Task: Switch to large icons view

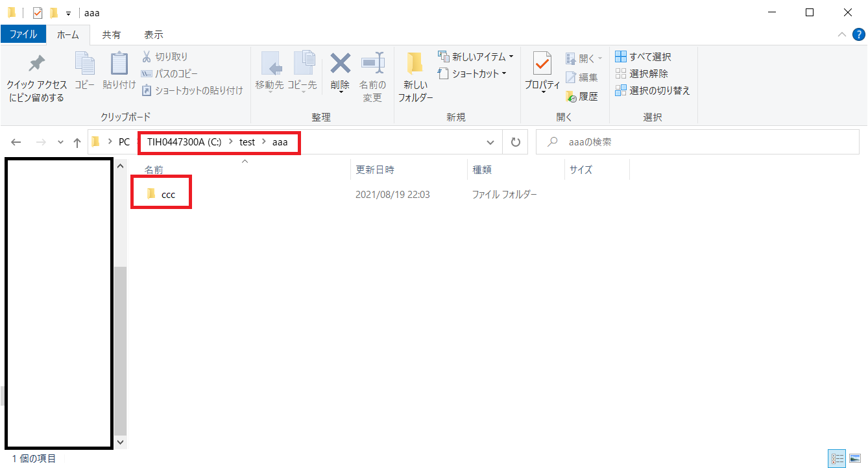Action: tap(854, 459)
